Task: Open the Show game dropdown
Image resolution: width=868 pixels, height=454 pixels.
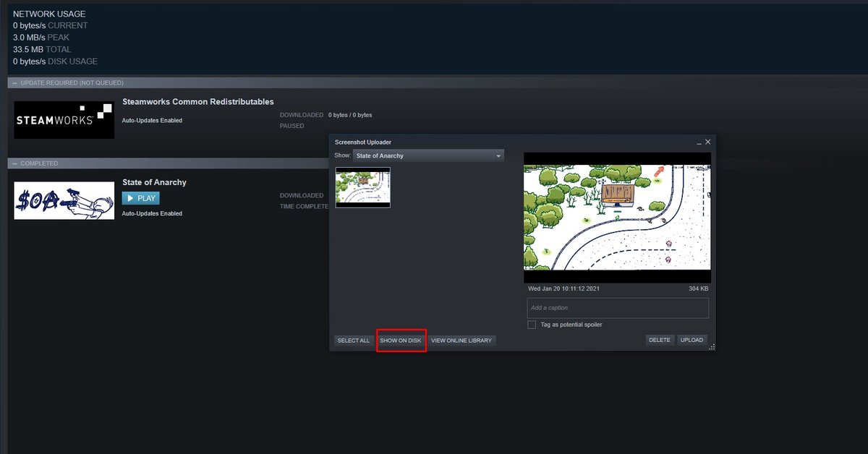Action: pos(428,155)
